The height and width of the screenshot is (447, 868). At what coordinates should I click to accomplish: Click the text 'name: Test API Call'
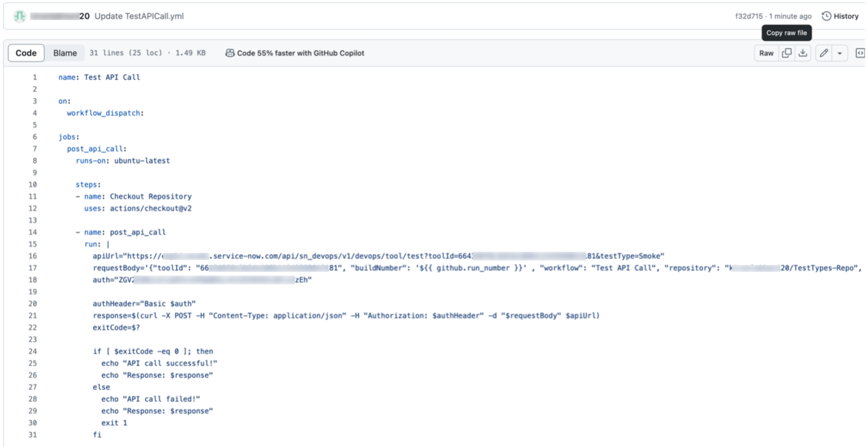(x=99, y=77)
